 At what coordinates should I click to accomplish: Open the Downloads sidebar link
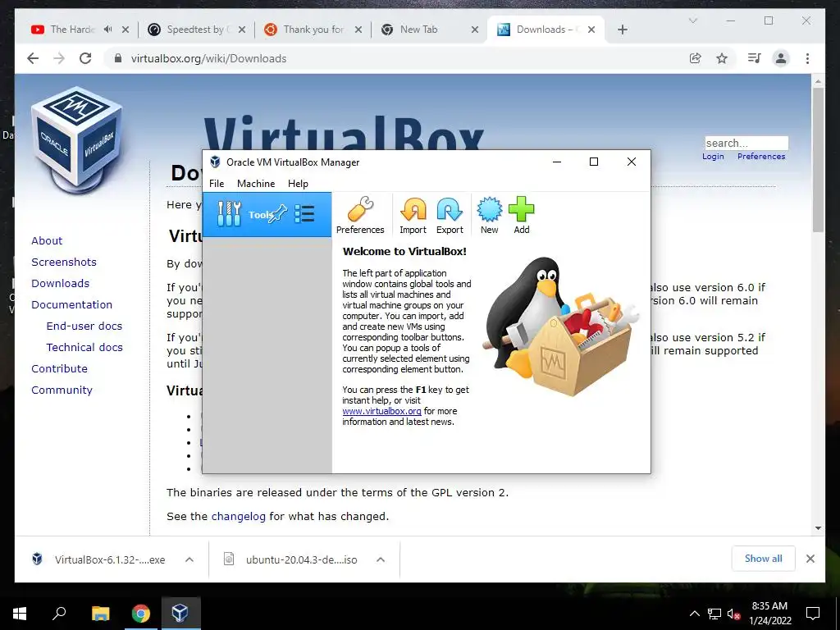point(60,283)
